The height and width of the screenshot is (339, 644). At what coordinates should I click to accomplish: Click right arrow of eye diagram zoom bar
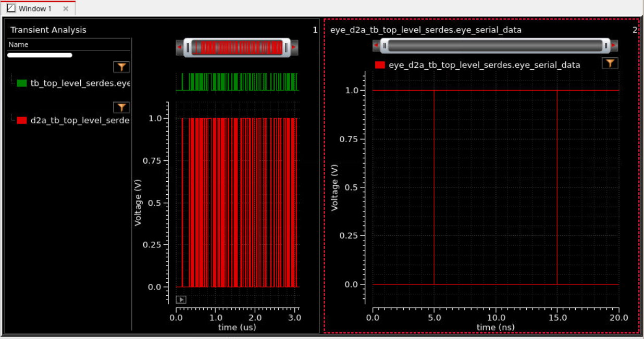coord(614,46)
